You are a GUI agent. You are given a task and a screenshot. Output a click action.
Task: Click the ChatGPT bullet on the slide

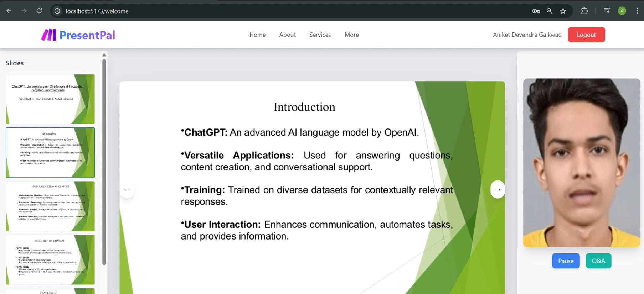[x=300, y=132]
